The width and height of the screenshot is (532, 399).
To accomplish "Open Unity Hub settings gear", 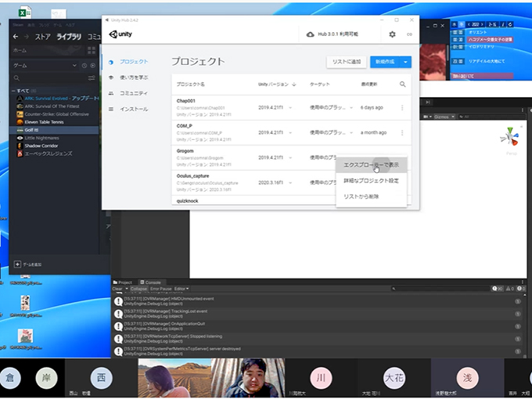I will 392,34.
